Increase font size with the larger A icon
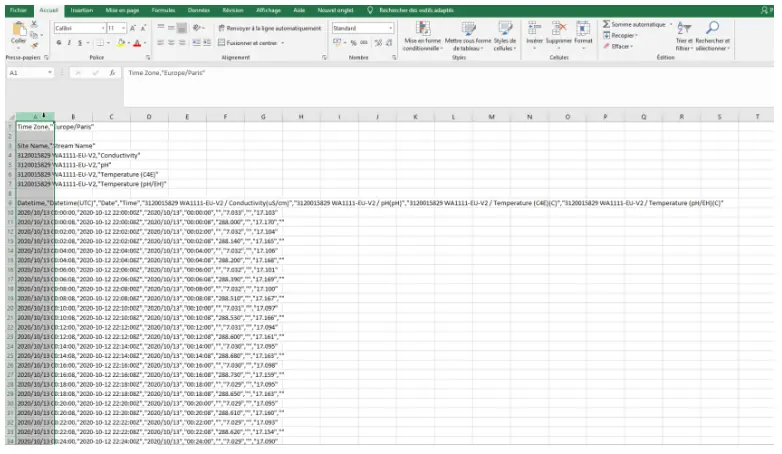This screenshot has height=454, width=782. 133,28
